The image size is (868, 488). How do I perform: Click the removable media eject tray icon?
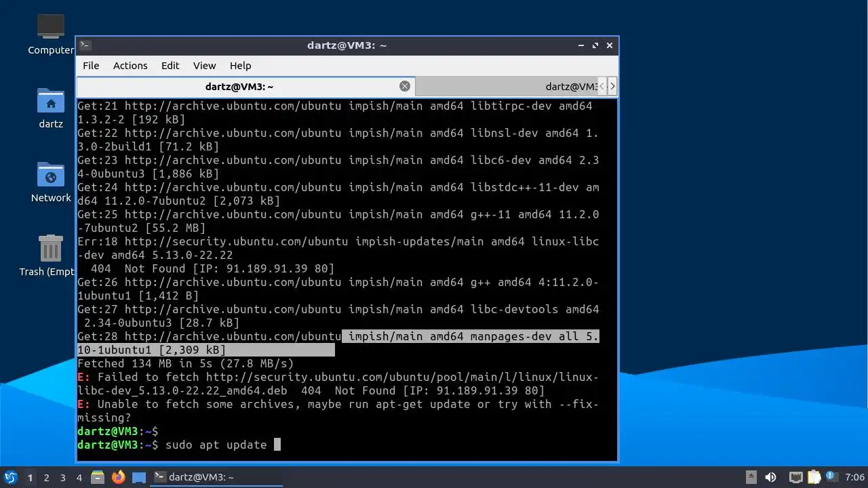(751, 477)
